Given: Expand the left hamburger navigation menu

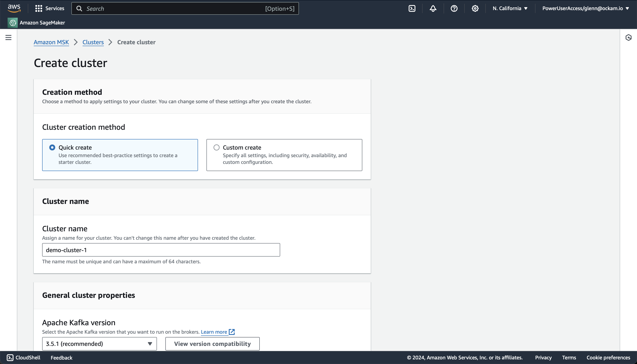Looking at the screenshot, I should pos(8,37).
